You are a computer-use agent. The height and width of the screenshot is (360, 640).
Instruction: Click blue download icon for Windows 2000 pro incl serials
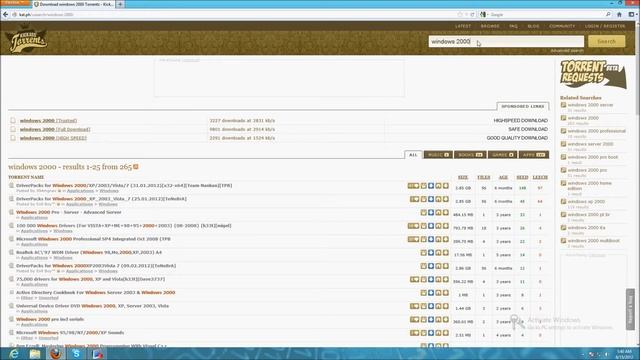pyautogui.click(x=431, y=320)
